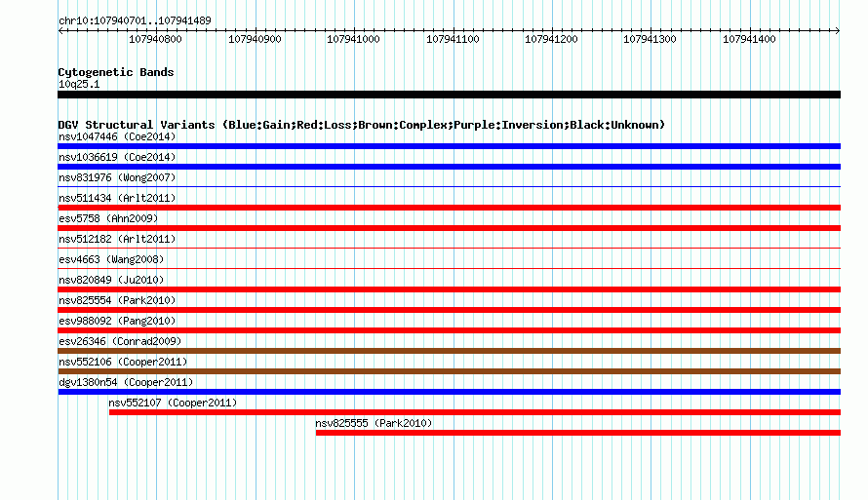Open variant nsv825554 (Park2010) label
This screenshot has width=868, height=500.
[117, 300]
